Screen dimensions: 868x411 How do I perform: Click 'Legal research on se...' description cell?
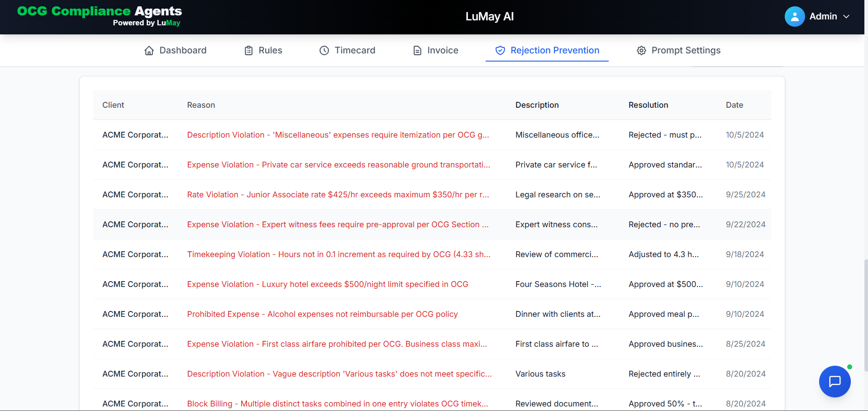point(558,195)
